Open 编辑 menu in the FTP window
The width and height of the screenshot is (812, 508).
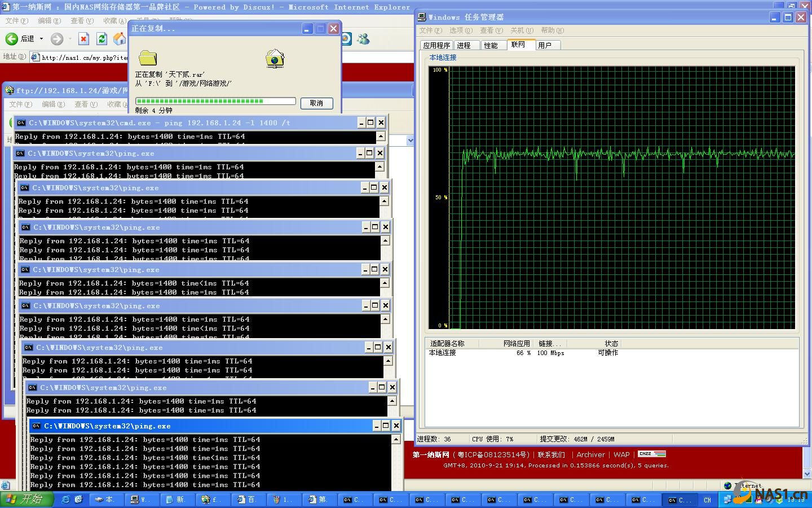[53, 104]
